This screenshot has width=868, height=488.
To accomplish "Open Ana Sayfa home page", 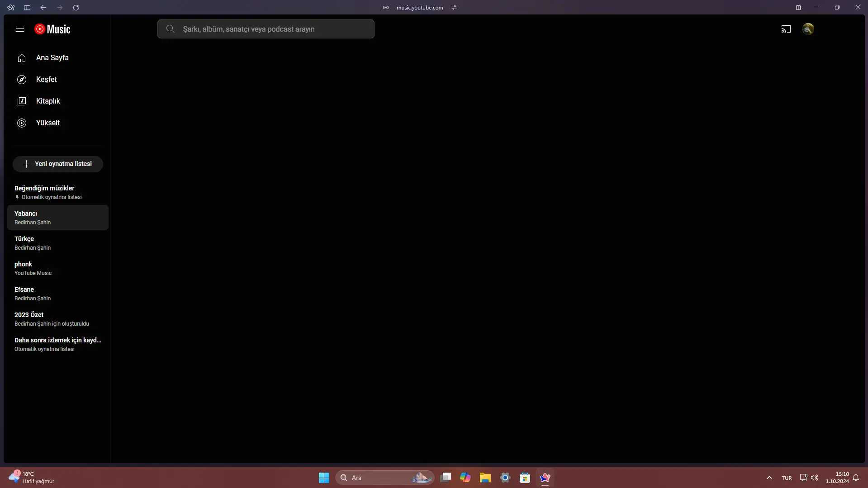I will [x=58, y=58].
